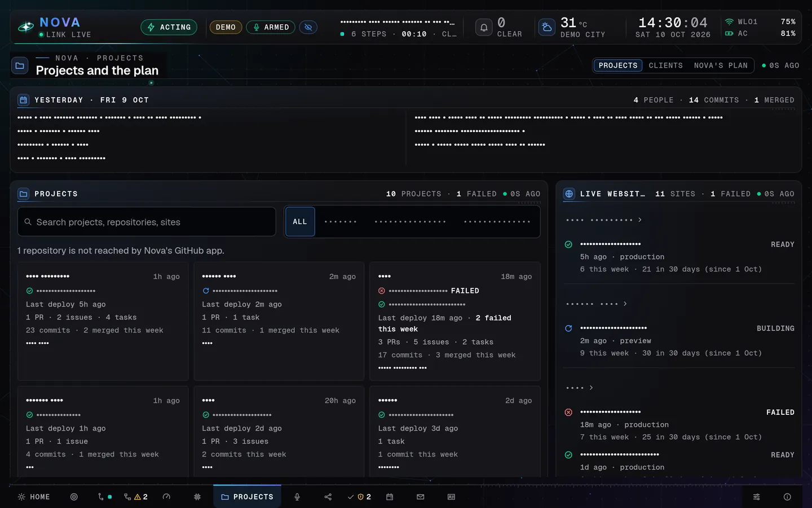
Task: Open the site entry with FAILED status
Action: tap(679, 424)
